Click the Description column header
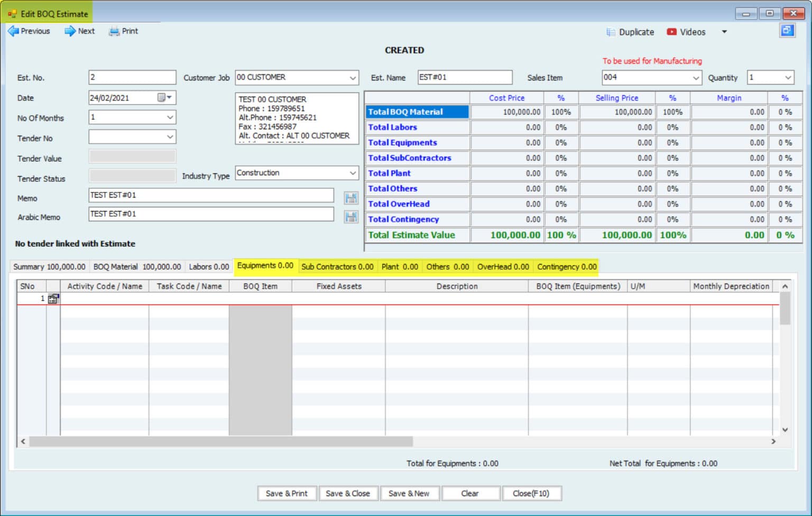812x516 pixels. [x=457, y=286]
